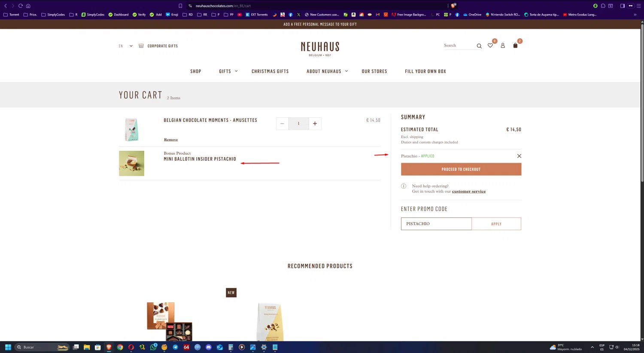Go to Christmas Gifts
Viewport: 644px width, 353px height.
tap(270, 71)
